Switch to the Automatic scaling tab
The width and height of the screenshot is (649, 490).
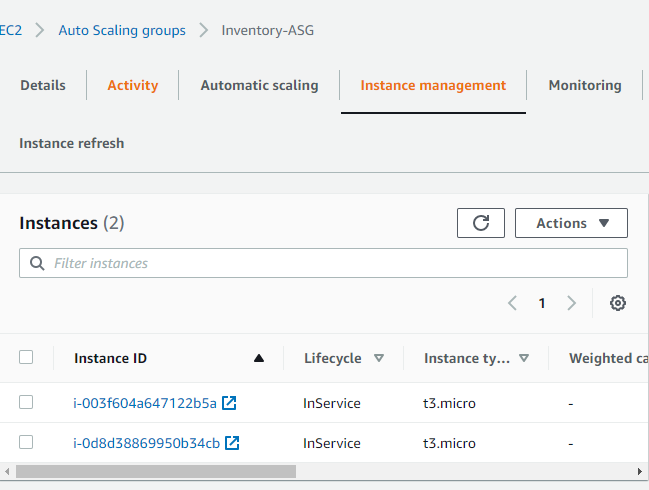tap(259, 86)
